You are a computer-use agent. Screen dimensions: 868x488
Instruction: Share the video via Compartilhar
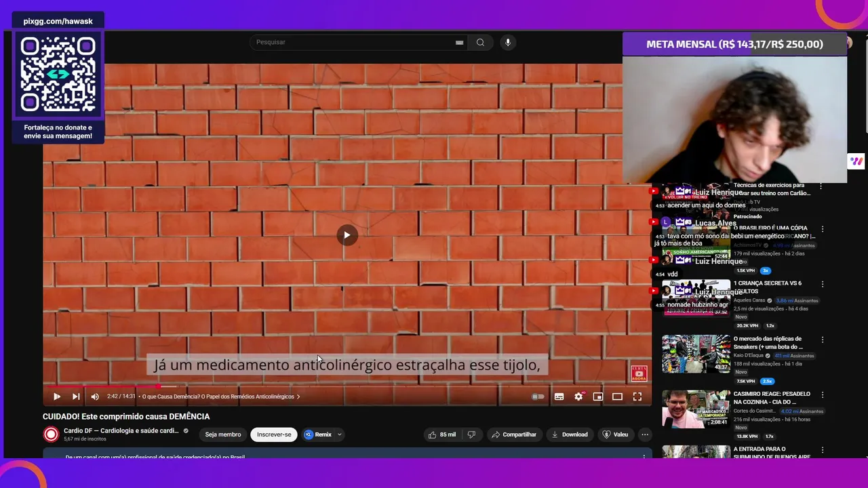tap(514, 434)
